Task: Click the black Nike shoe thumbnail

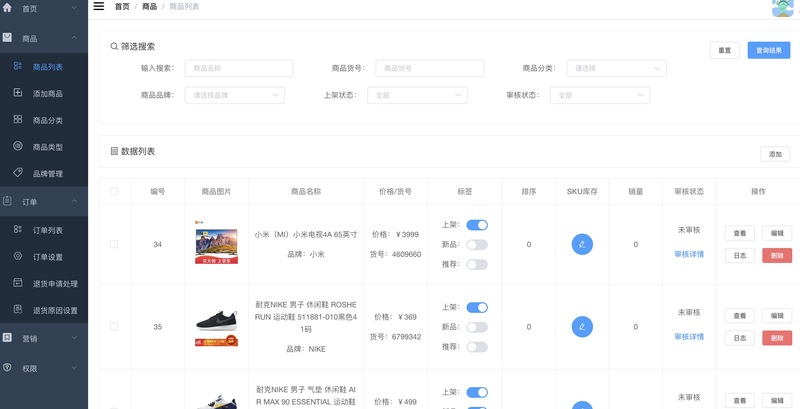Action: [x=216, y=326]
